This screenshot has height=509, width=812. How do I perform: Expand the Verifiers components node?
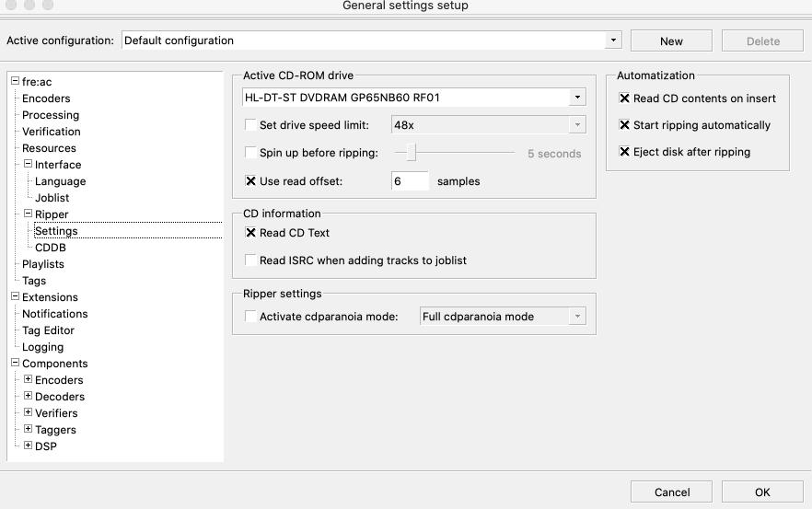(x=28, y=413)
